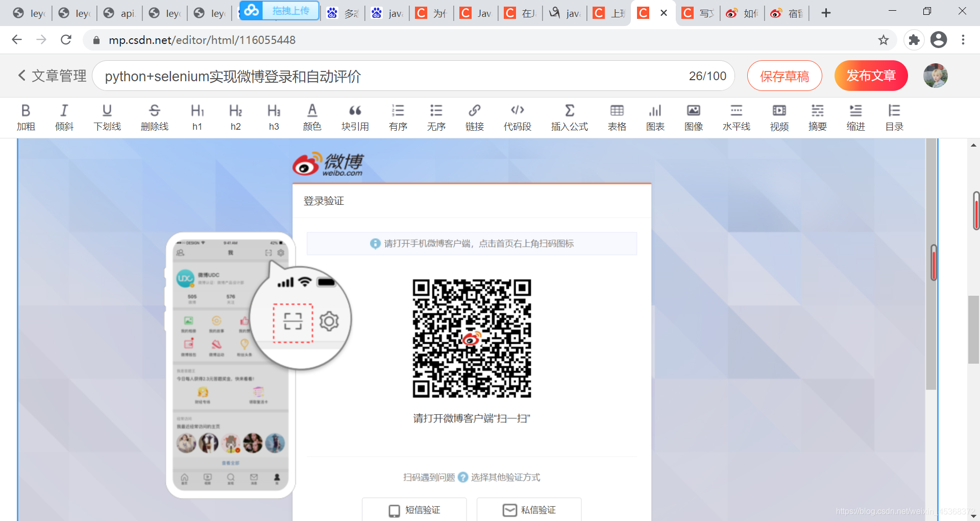Insert a hyperlink (链接)

pyautogui.click(x=474, y=117)
